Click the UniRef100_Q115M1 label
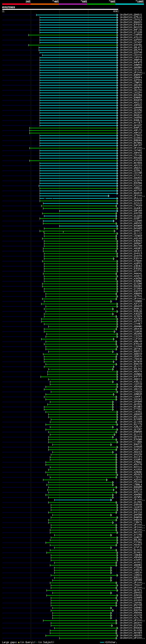Image resolution: width=146 pixels, height=644 pixels. (x=131, y=502)
